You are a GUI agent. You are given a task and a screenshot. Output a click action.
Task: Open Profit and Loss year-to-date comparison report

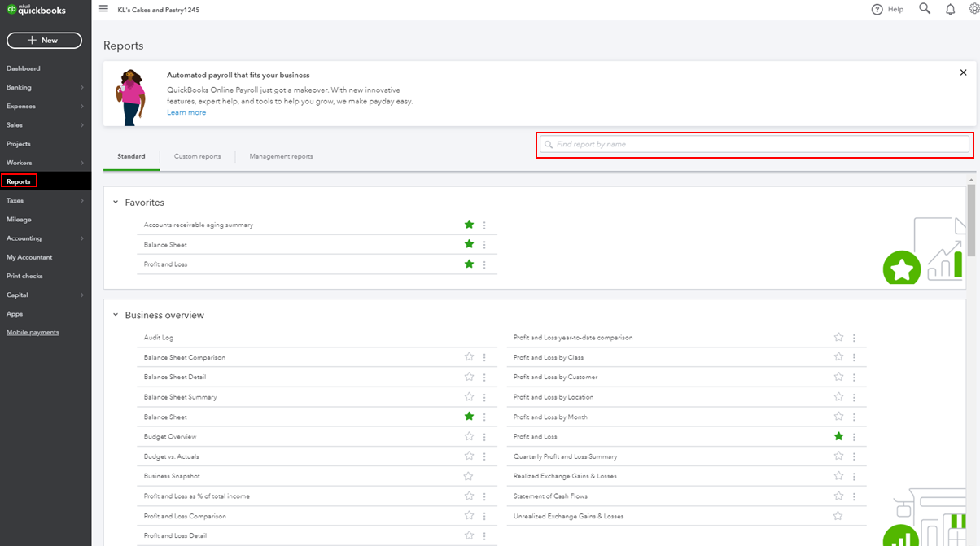[573, 338]
